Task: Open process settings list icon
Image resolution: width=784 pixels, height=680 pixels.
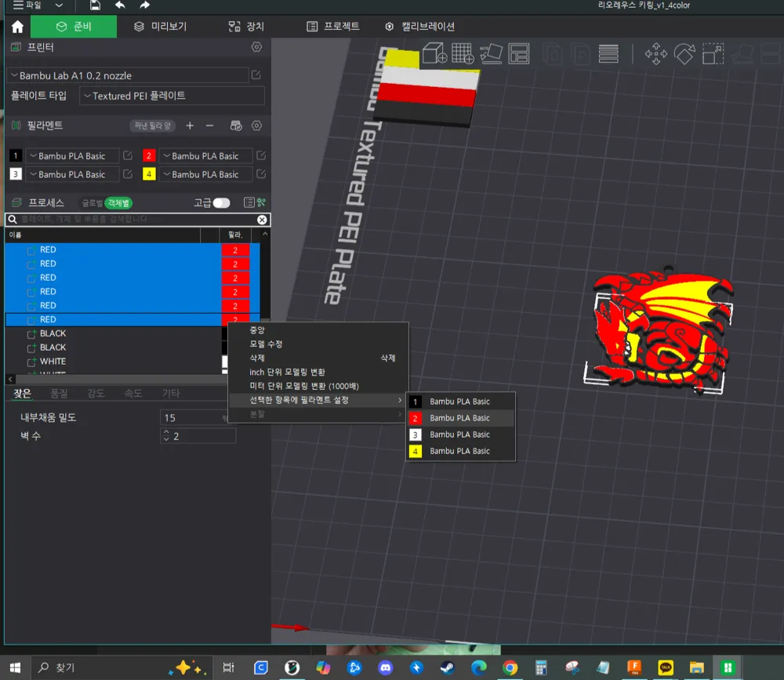Action: (249, 202)
